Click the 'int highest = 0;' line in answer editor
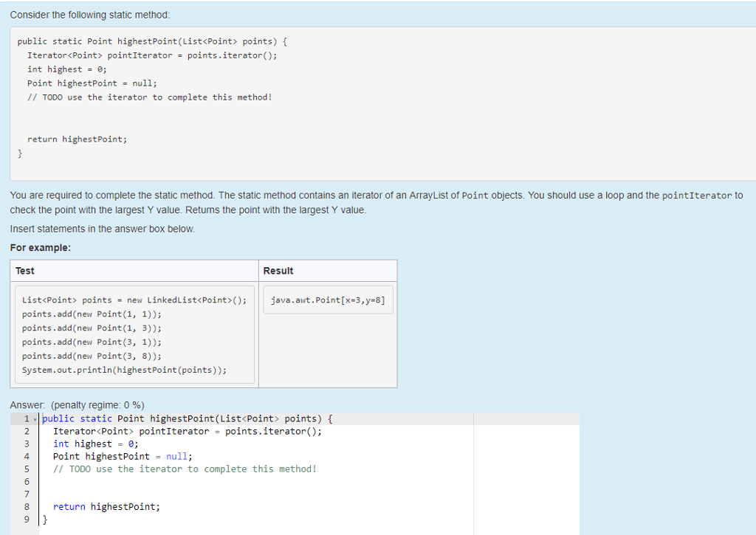Image resolution: width=756 pixels, height=535 pixels. point(95,444)
